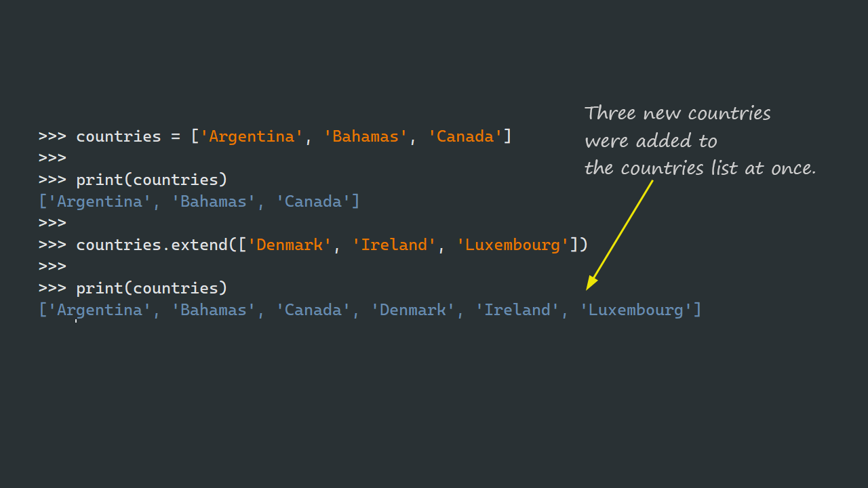Select the first output list line
The width and height of the screenshot is (868, 488).
[x=199, y=201]
